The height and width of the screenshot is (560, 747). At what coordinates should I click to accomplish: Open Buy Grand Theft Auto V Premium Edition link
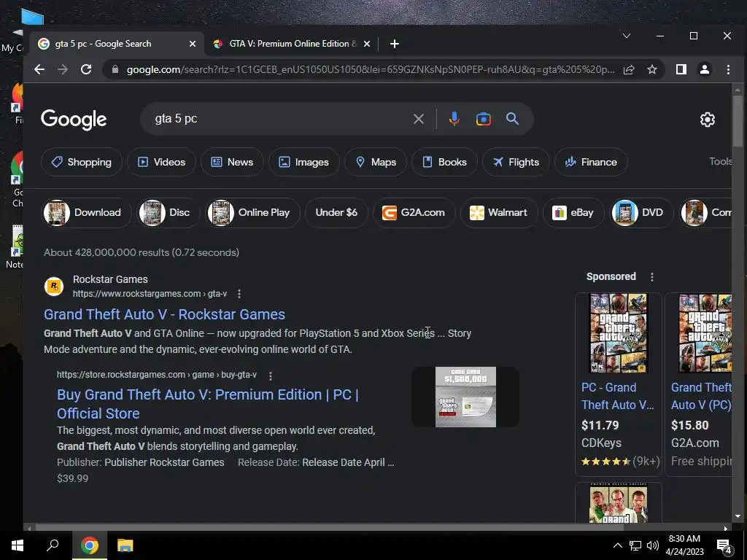(x=208, y=404)
